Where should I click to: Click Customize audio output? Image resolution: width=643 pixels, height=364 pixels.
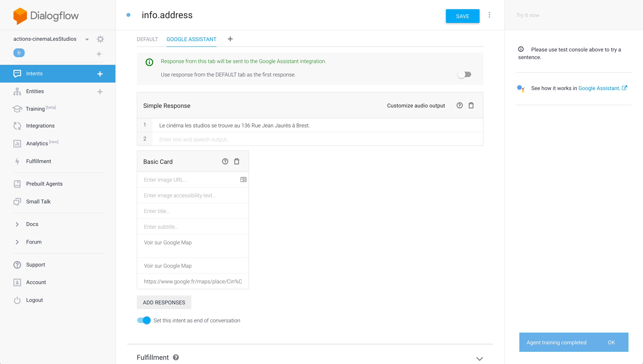[x=416, y=106]
